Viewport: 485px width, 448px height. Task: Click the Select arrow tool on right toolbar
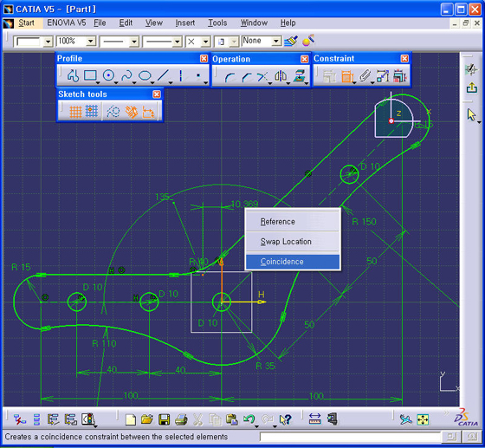coord(471,114)
